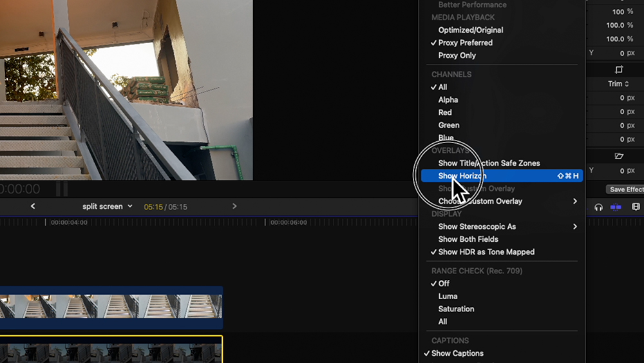Click the Crop tool icon in inspector
The image size is (644, 363).
619,70
